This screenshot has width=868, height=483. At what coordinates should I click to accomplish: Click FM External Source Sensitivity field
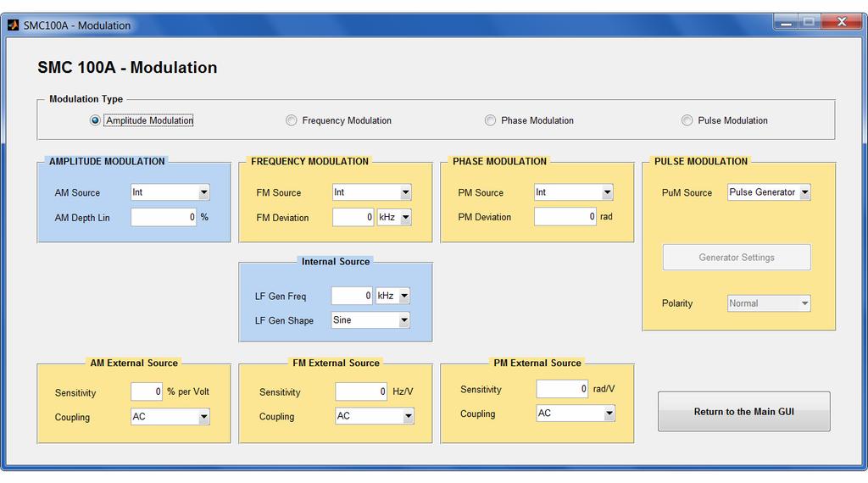point(361,391)
